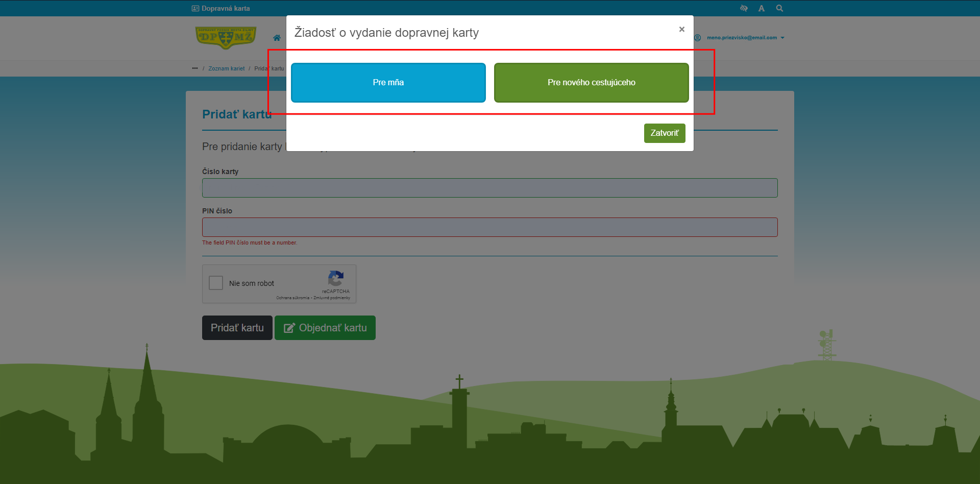This screenshot has width=980, height=484.
Task: Select 'Pre mňa' option
Action: point(388,83)
